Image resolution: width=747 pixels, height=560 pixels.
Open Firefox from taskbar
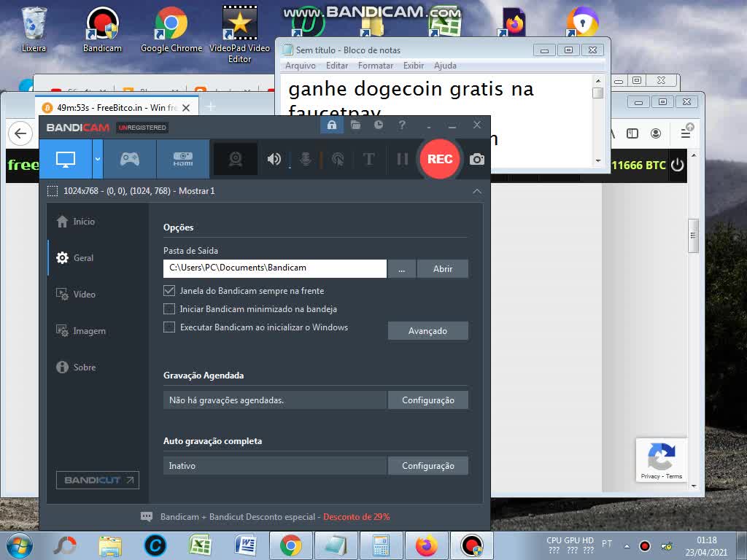pos(426,545)
